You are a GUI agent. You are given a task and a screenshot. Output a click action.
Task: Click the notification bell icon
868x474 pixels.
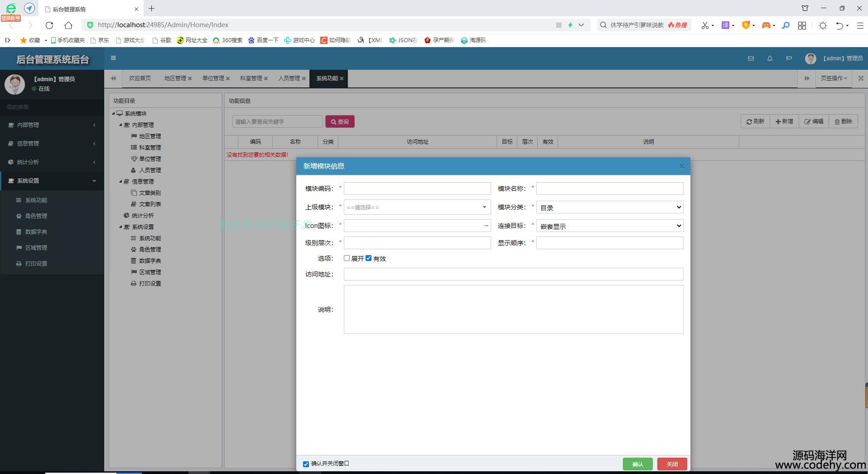[770, 58]
